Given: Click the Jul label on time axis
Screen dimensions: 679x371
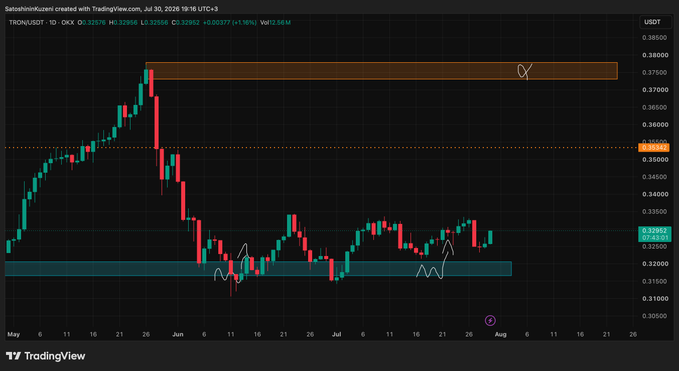Looking at the screenshot, I should (x=336, y=335).
